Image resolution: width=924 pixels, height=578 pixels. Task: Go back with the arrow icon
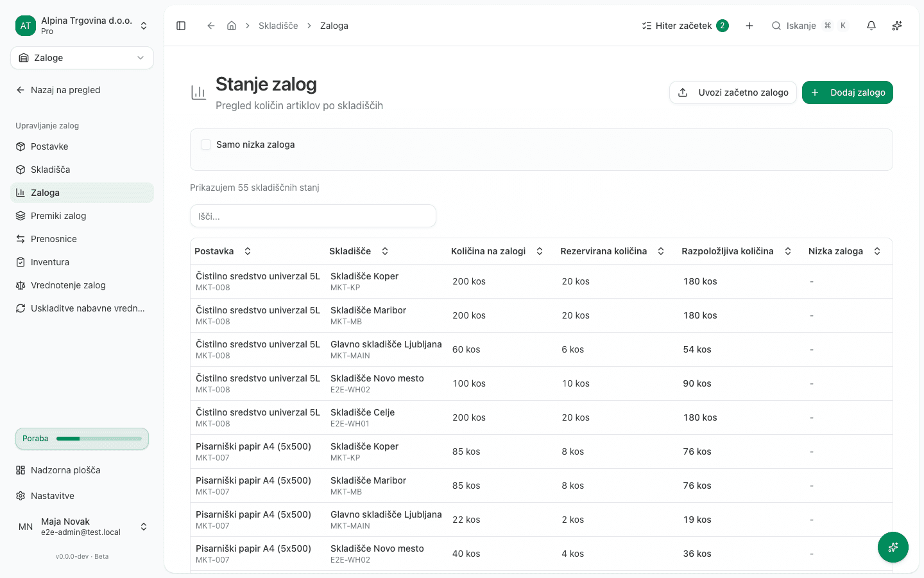(x=210, y=26)
